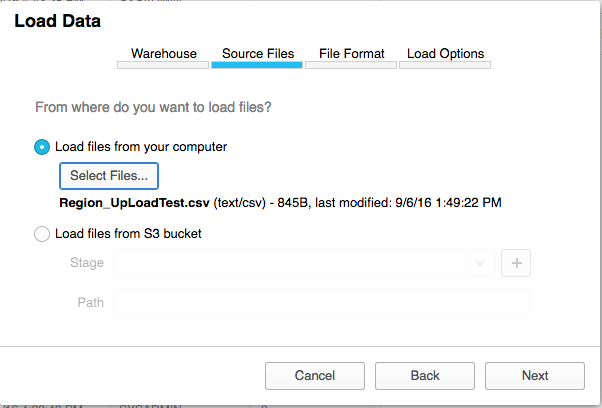602x408 pixels.
Task: Click into the Path text field
Action: (322, 303)
